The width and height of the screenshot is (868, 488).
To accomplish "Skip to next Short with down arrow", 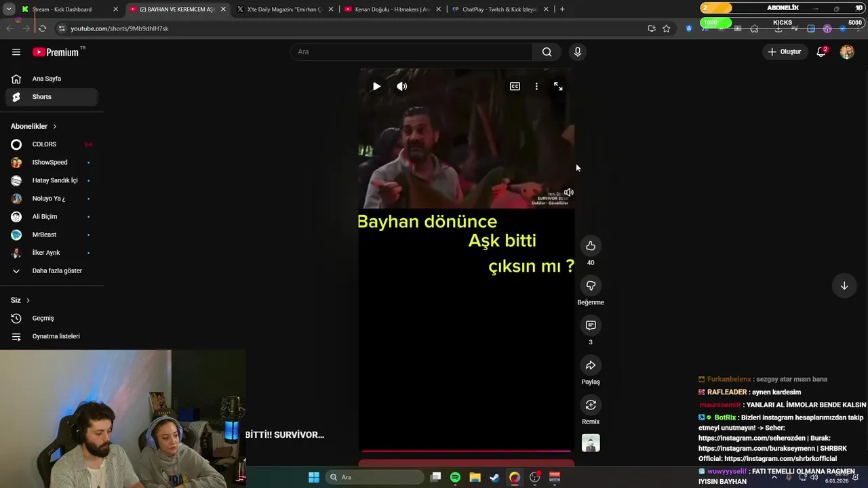I will pos(844,286).
